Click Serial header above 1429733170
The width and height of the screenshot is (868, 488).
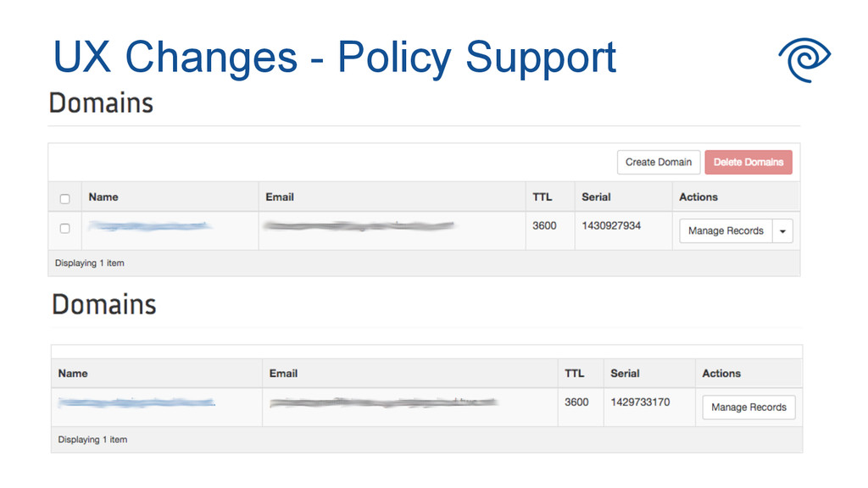click(x=625, y=373)
